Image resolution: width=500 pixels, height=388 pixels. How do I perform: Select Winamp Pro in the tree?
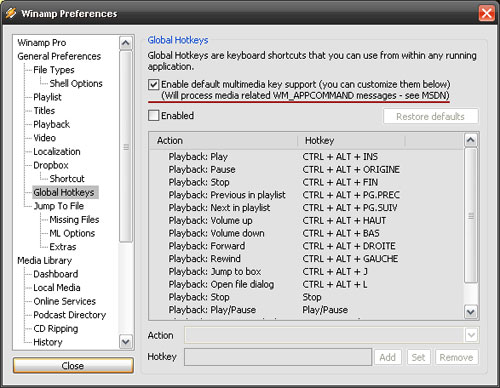[x=42, y=43]
